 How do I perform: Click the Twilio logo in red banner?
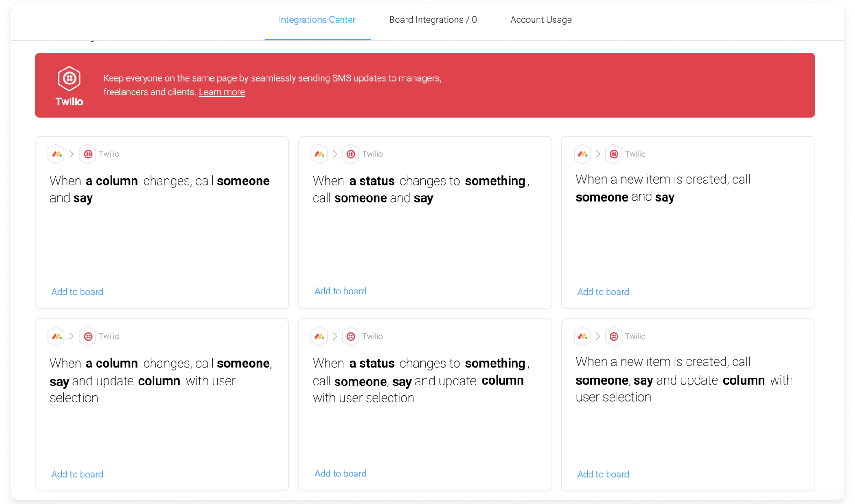click(x=69, y=78)
